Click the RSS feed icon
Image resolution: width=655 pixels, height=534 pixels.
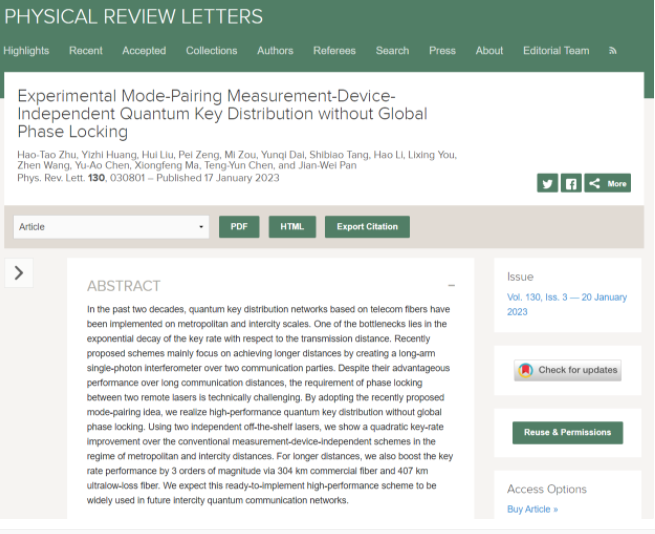(x=613, y=51)
